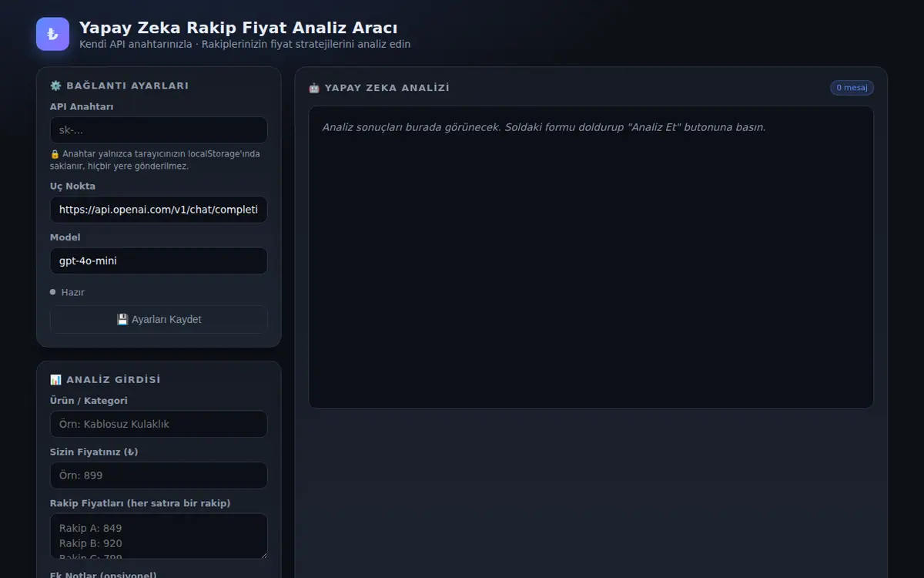Click the chart icon beside ANALİZ GİRDİSİ
The image size is (924, 578).
point(55,380)
